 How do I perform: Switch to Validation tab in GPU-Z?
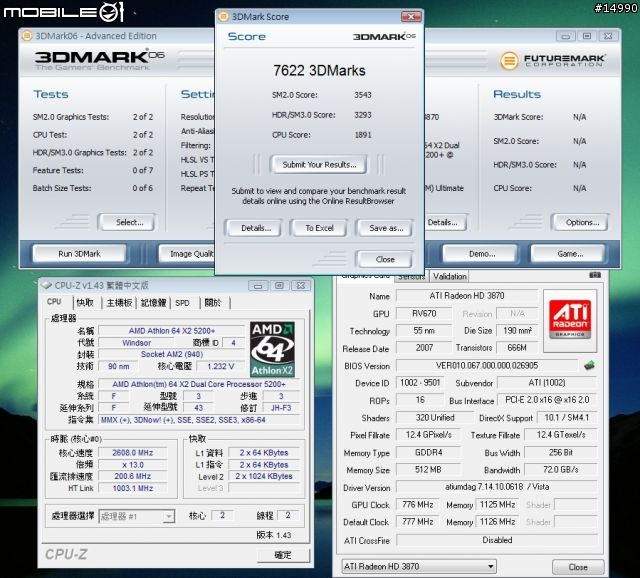(x=449, y=276)
